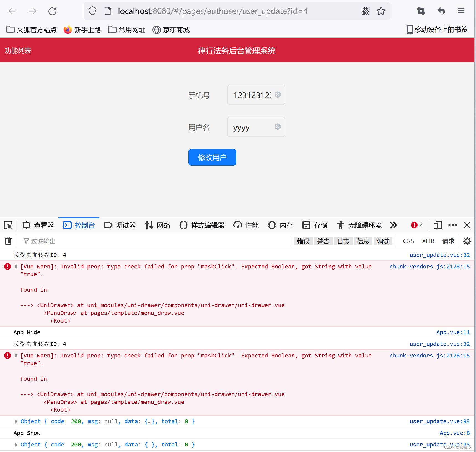The width and height of the screenshot is (476, 452).
Task: Open the tracking protection shield icon
Action: click(x=92, y=11)
